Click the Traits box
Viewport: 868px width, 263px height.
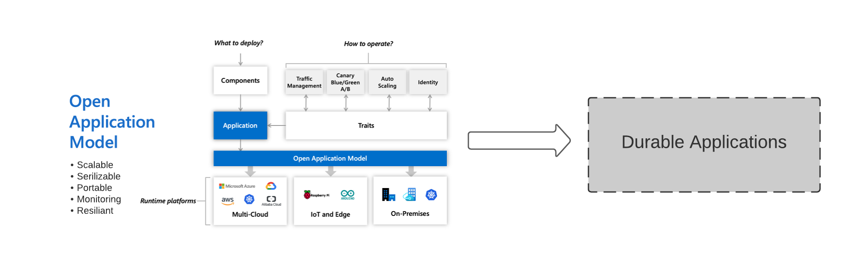pyautogui.click(x=366, y=126)
